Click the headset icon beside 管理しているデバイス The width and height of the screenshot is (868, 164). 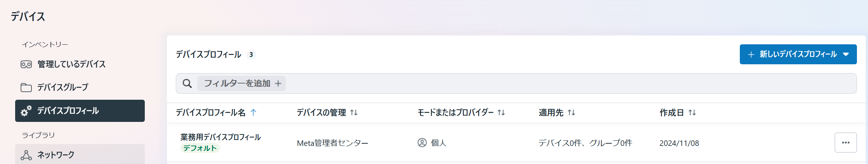[26, 65]
